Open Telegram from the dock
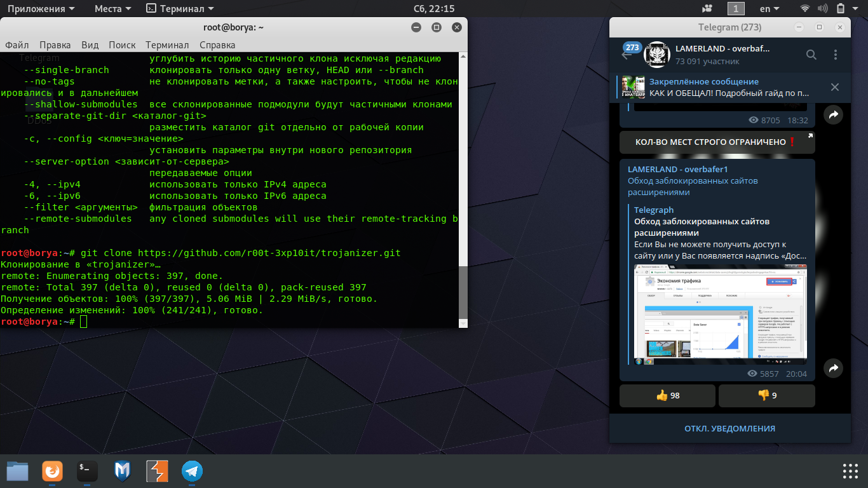 coord(192,471)
